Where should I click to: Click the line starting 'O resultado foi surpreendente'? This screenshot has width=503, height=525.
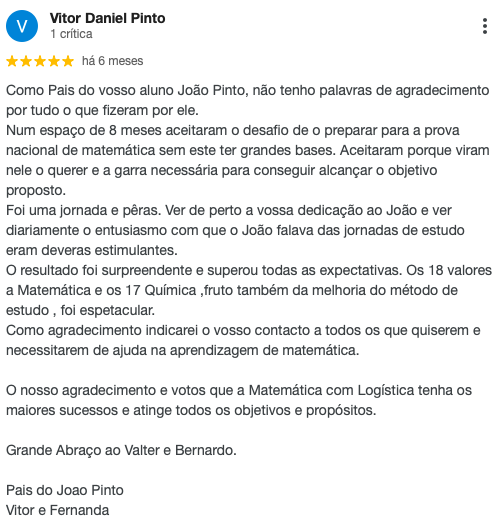click(249, 270)
